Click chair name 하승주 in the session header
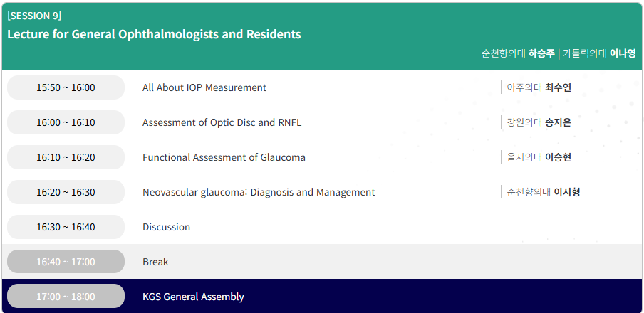The height and width of the screenshot is (313, 644). (541, 53)
